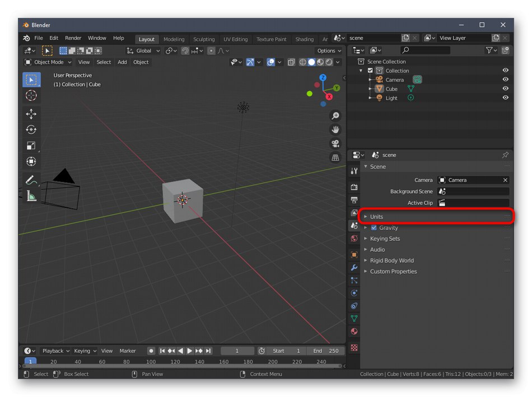Toggle camera view in the viewport
Screen dimensions: 532x397
tap(335, 143)
